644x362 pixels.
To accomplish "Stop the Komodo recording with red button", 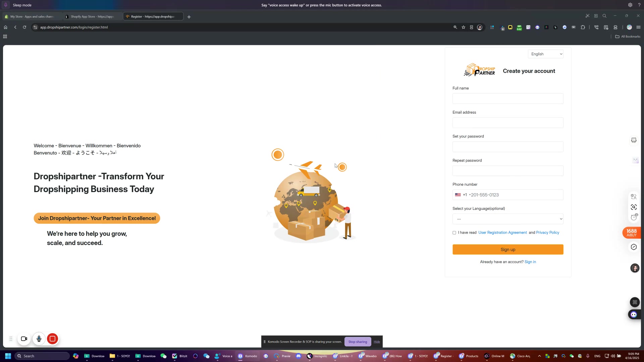I will click(53, 339).
